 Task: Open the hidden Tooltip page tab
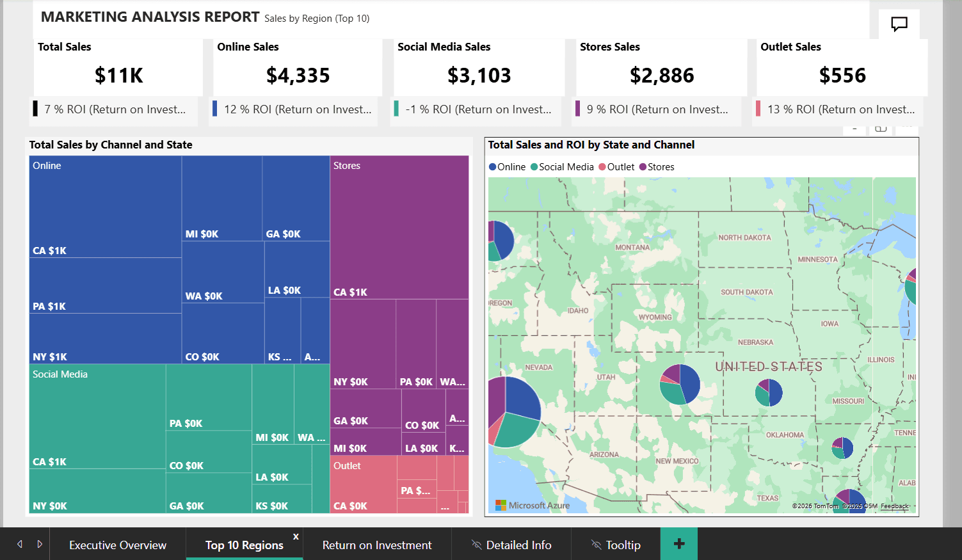click(x=616, y=545)
